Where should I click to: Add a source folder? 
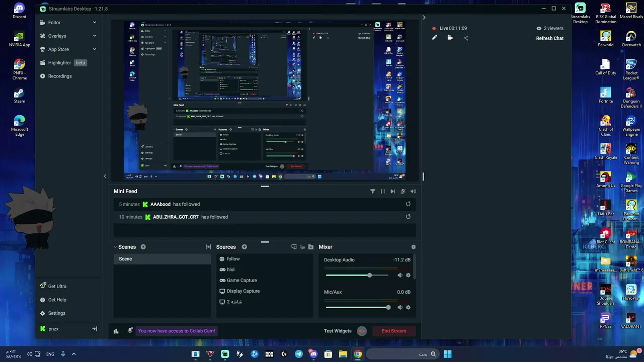click(x=311, y=247)
